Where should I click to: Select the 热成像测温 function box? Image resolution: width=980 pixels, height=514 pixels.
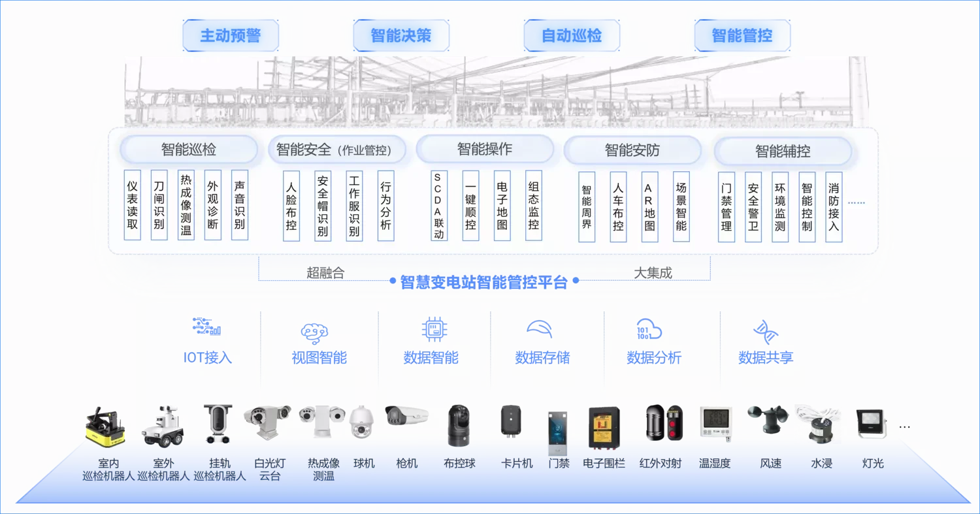pyautogui.click(x=186, y=205)
